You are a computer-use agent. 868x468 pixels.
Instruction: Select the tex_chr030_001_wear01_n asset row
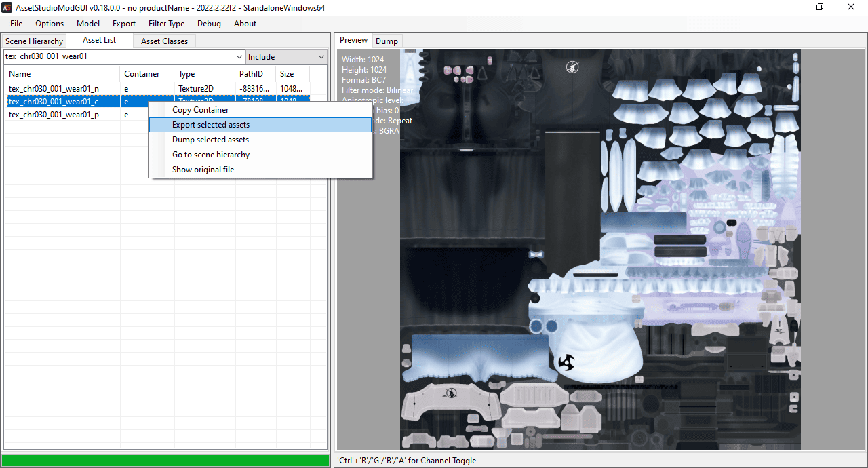(54, 89)
